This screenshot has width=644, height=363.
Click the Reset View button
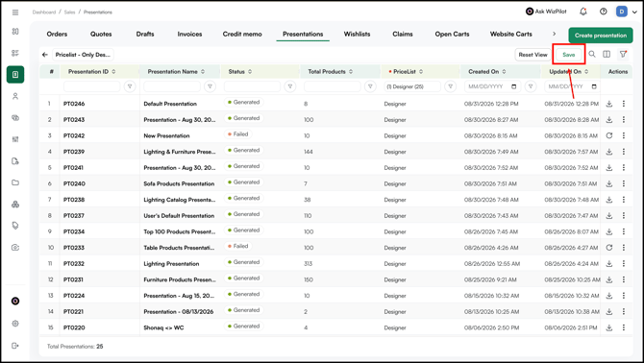click(533, 55)
